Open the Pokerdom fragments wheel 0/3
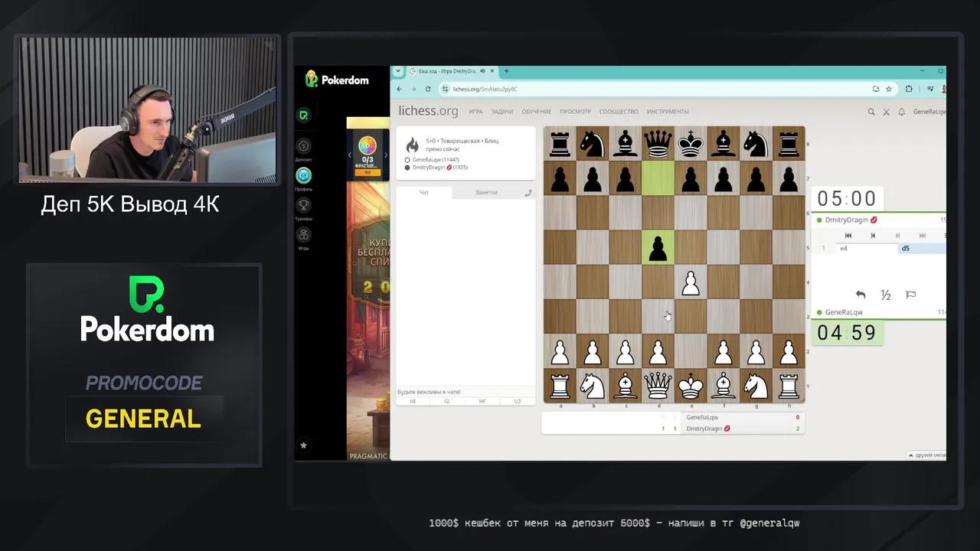Viewport: 980px width, 551px height. tap(367, 152)
